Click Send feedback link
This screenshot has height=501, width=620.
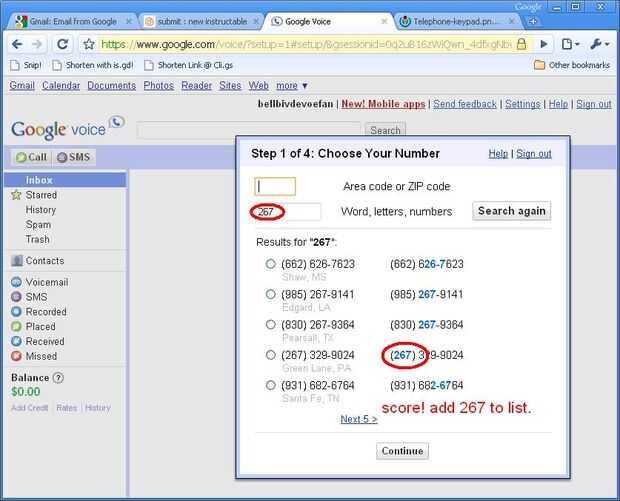point(465,104)
